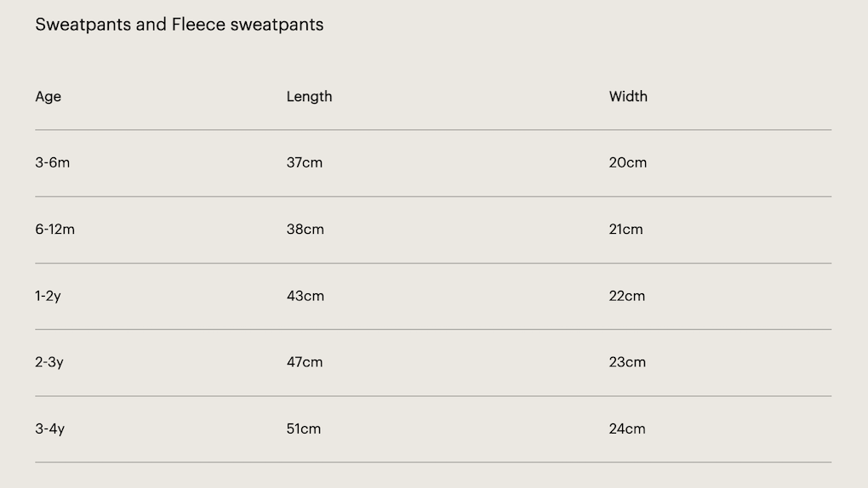Image resolution: width=868 pixels, height=488 pixels.
Task: Select the 6-12m age row
Action: click(x=55, y=230)
